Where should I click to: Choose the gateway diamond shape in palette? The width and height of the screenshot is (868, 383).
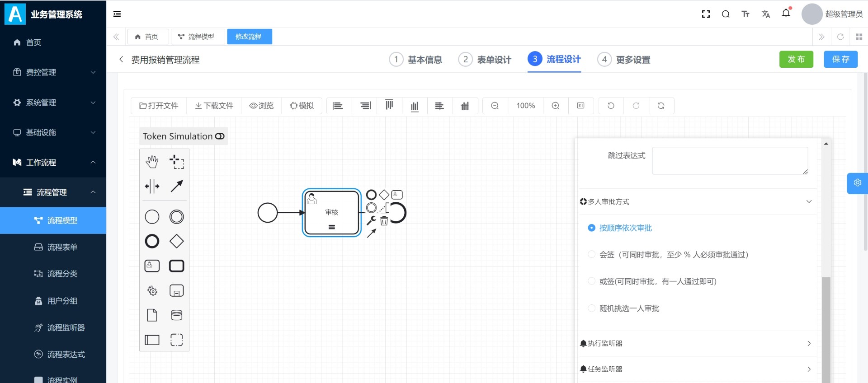click(x=176, y=241)
